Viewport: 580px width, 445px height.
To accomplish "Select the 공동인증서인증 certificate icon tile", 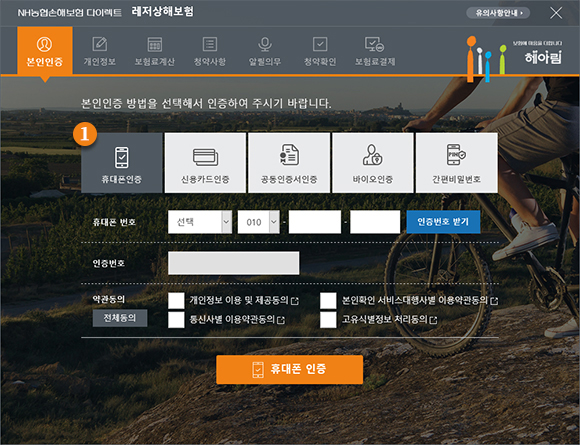I will (289, 163).
